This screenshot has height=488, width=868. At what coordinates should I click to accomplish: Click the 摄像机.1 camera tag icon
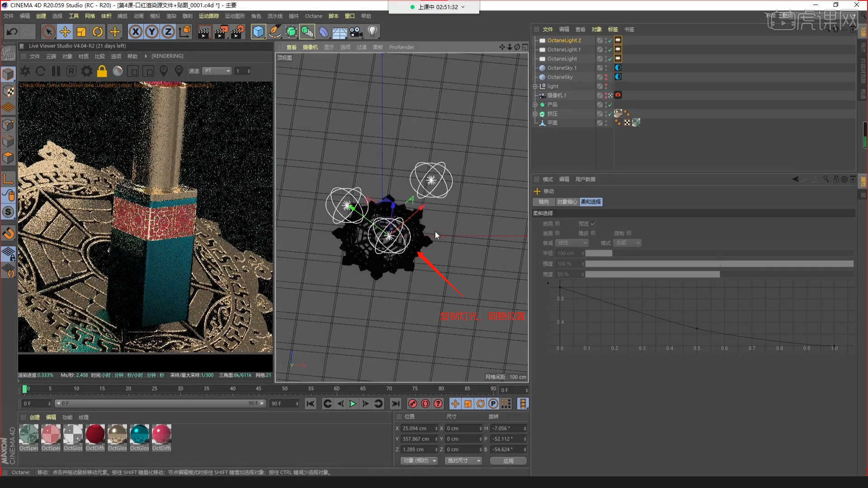pos(618,95)
